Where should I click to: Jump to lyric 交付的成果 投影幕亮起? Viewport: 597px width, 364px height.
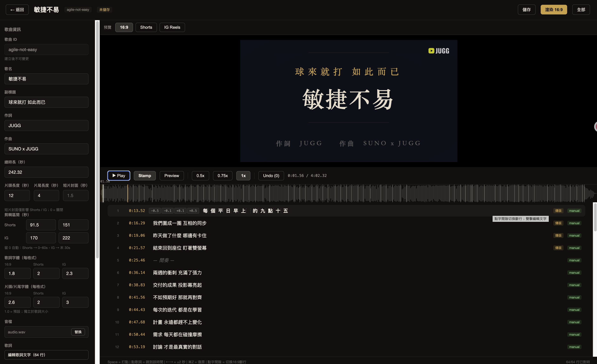pos(177,285)
